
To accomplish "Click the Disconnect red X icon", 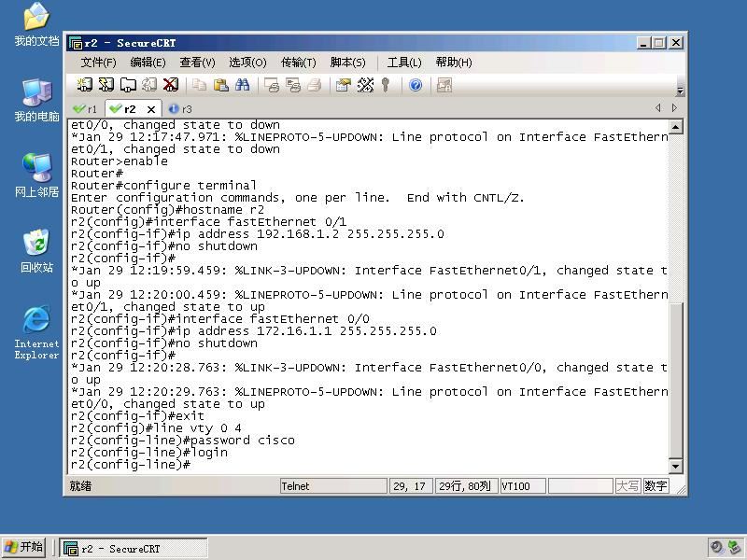I will [x=171, y=85].
